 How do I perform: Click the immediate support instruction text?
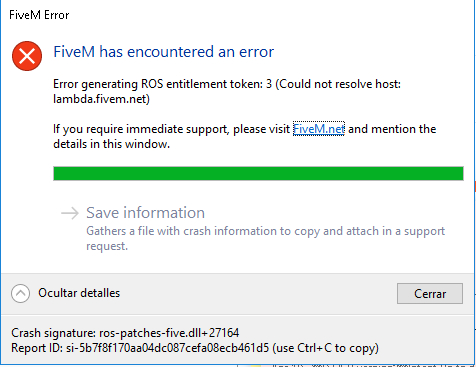[244, 136]
